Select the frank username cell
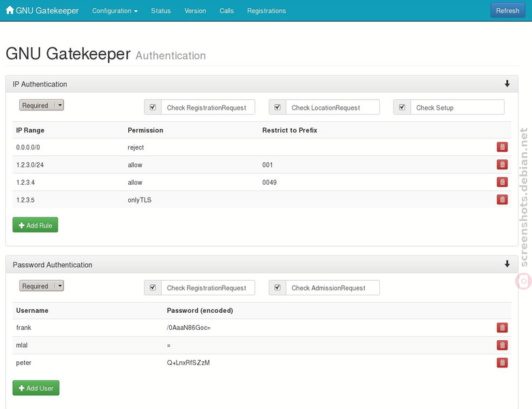The height and width of the screenshot is (409, 532). pyautogui.click(x=23, y=328)
